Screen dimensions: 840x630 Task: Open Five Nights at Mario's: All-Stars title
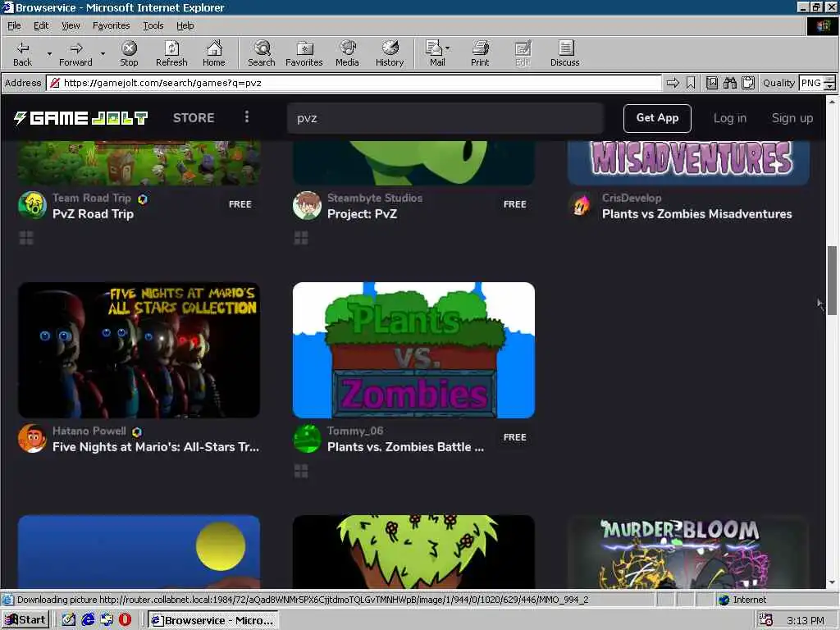coord(155,447)
